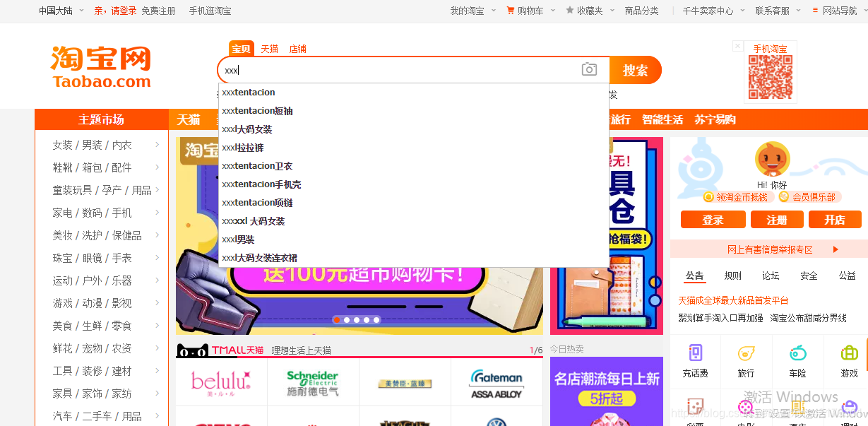868x426 pixels.
Task: Choose suggestion xxxl大码女装
Action: [414, 129]
